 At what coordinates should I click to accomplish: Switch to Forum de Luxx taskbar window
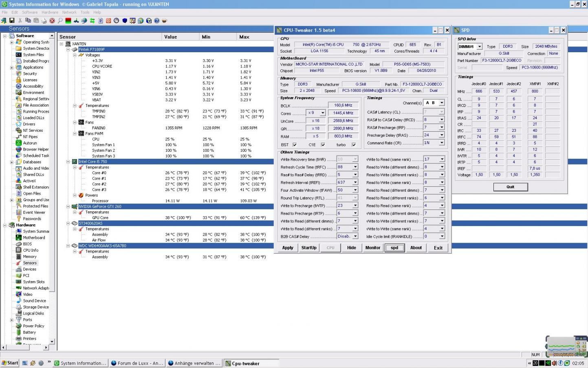pos(137,363)
